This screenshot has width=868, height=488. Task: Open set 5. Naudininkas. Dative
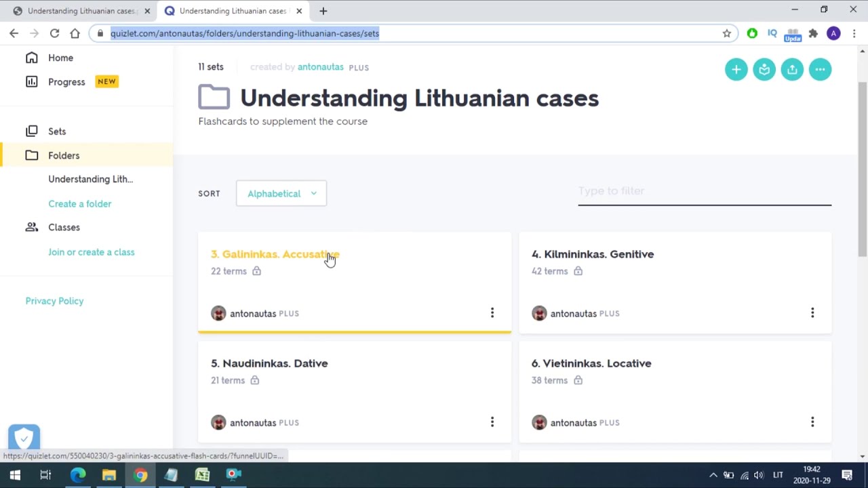(x=269, y=363)
